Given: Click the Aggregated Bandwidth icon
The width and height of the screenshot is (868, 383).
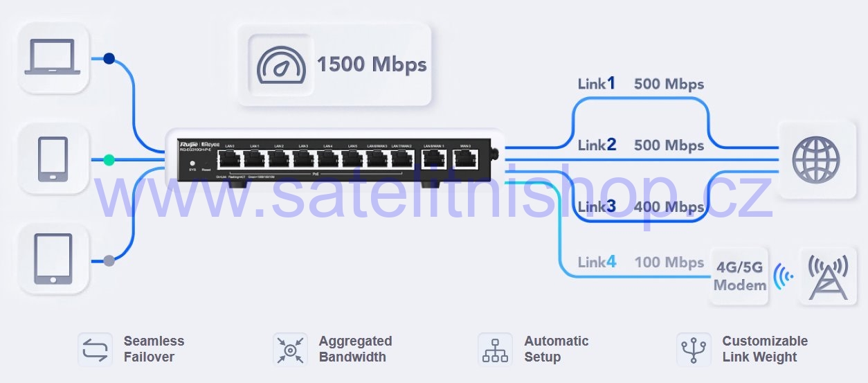Looking at the screenshot, I should tap(290, 350).
